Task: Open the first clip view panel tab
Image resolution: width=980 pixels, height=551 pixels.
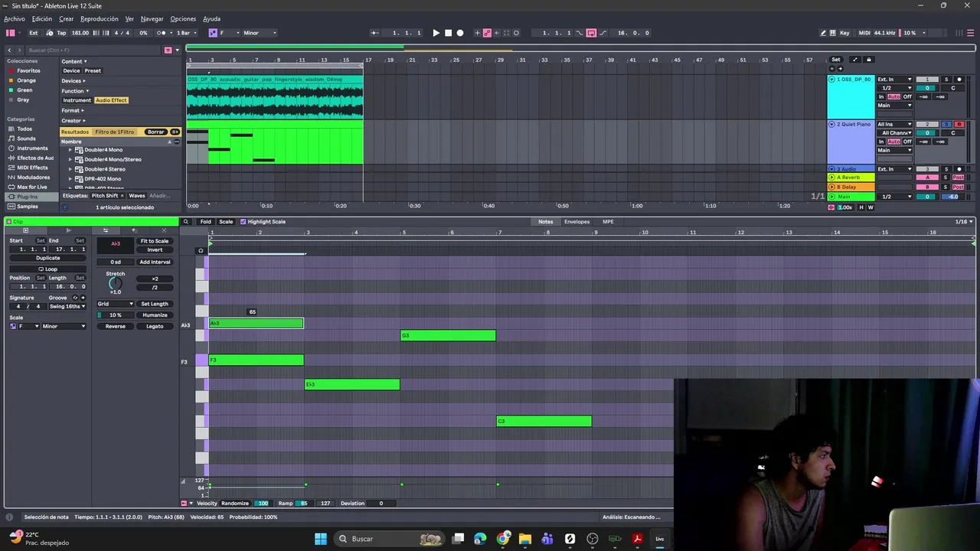Action: [x=25, y=230]
